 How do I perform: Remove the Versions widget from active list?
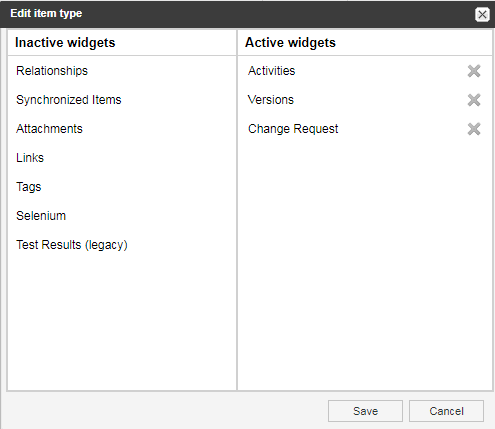pyautogui.click(x=474, y=100)
